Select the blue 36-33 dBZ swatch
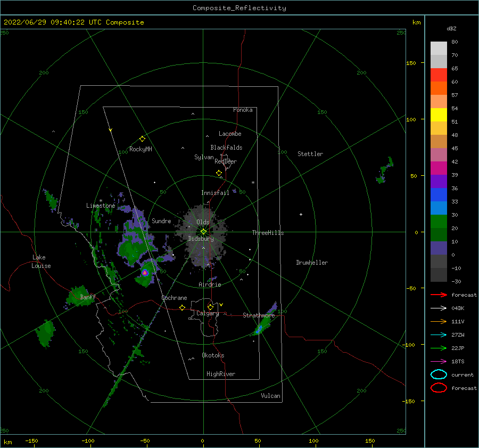 coord(439,195)
